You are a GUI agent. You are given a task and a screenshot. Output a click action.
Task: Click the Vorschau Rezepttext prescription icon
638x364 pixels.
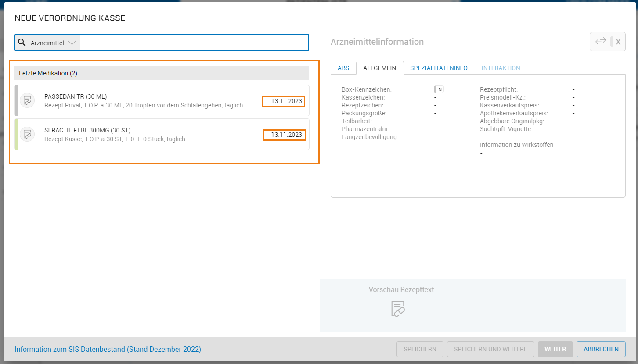[x=398, y=308]
